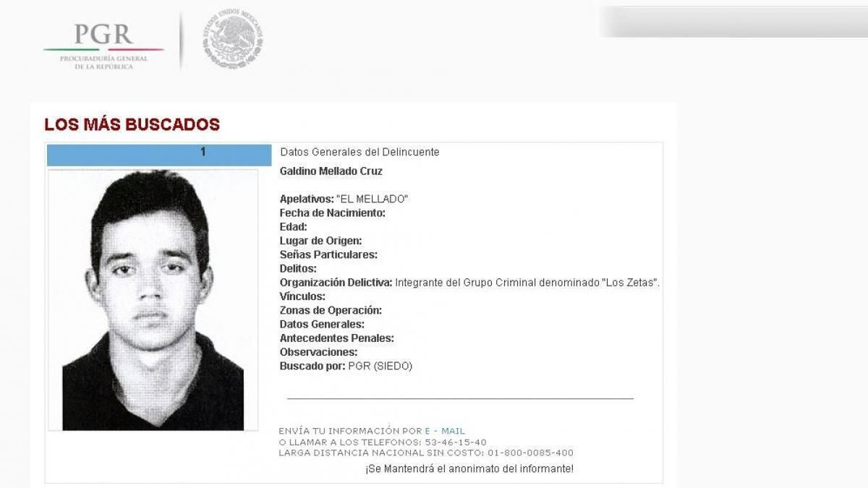Viewport: 868px width, 488px height.
Task: Click the Apelativos "EL MELLADO" line
Action: click(x=344, y=199)
